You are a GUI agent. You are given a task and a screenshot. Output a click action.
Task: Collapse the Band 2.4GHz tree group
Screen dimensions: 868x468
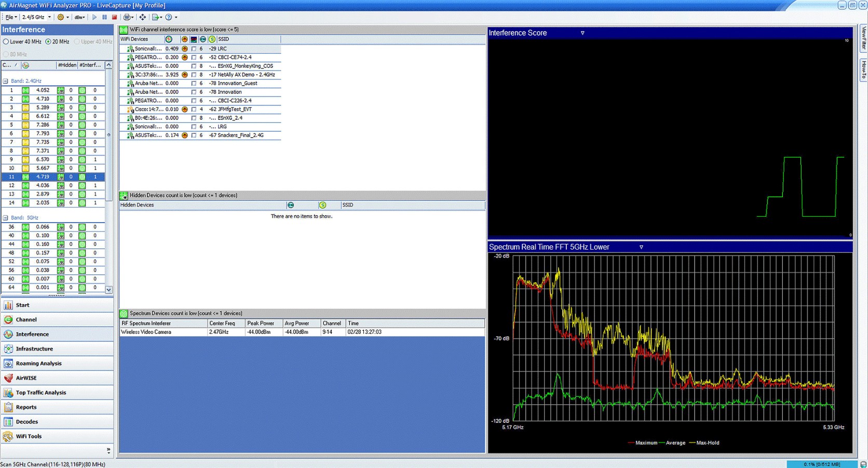pos(4,80)
